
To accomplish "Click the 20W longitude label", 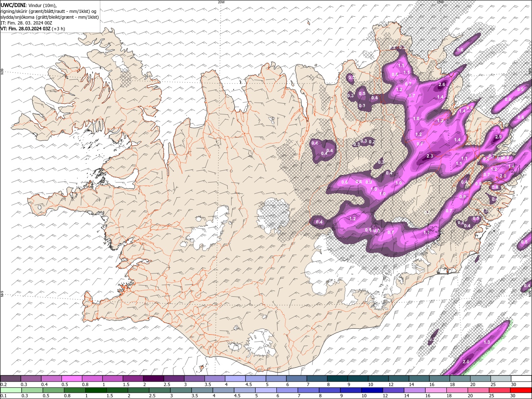I will click(221, 2).
